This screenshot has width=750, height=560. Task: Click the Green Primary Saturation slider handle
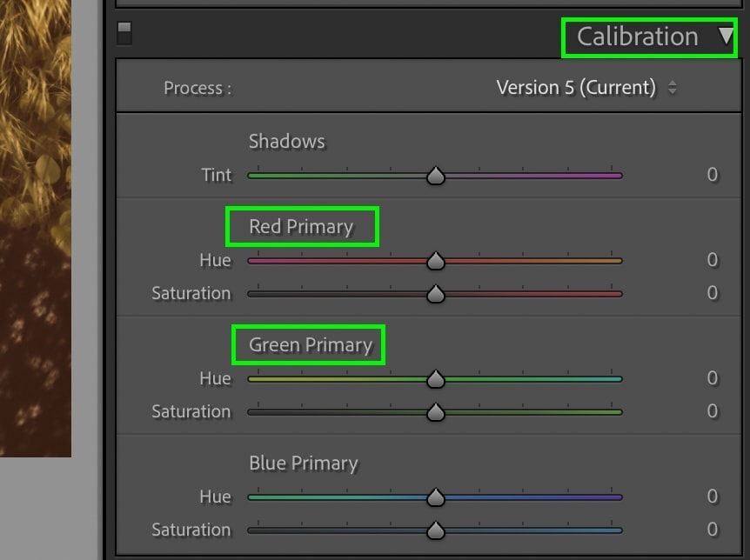tap(436, 412)
